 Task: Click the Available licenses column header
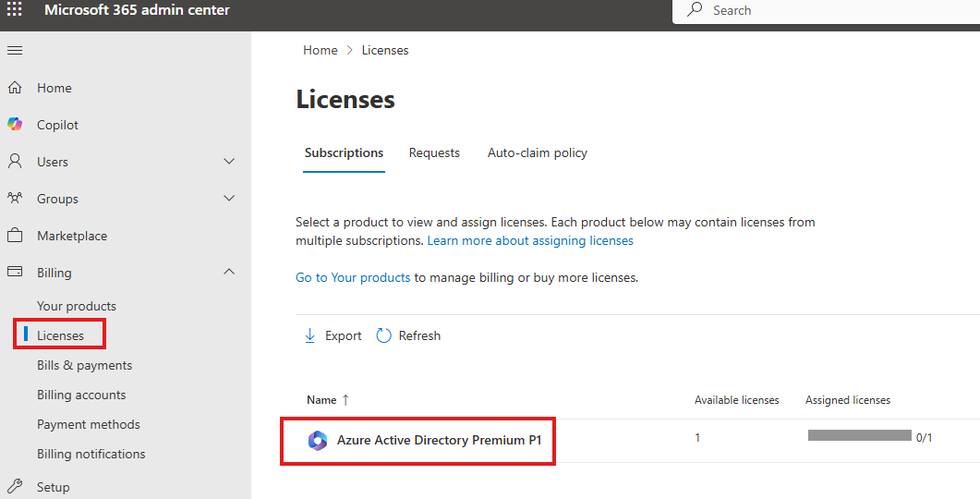click(737, 400)
